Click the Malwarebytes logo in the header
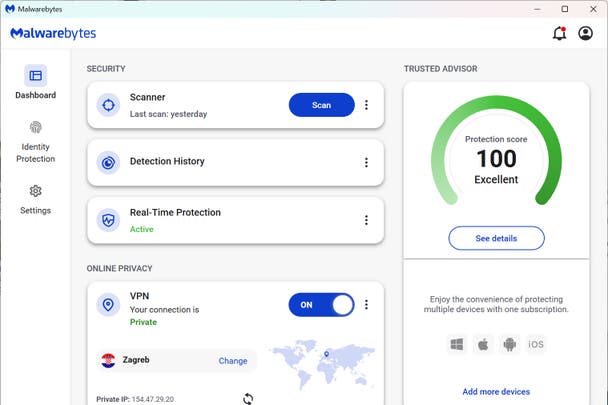Image resolution: width=608 pixels, height=405 pixels. pyautogui.click(x=53, y=34)
